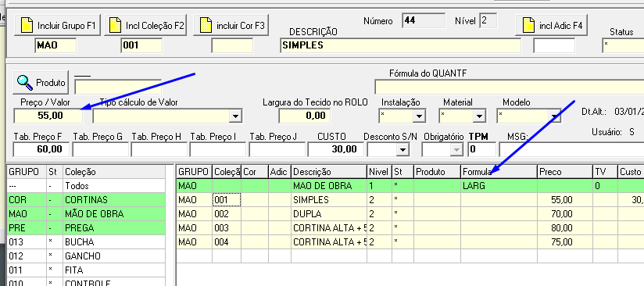The image size is (644, 286).
Task: Click the Adic field under incl Adic F4
Action: click(554, 45)
